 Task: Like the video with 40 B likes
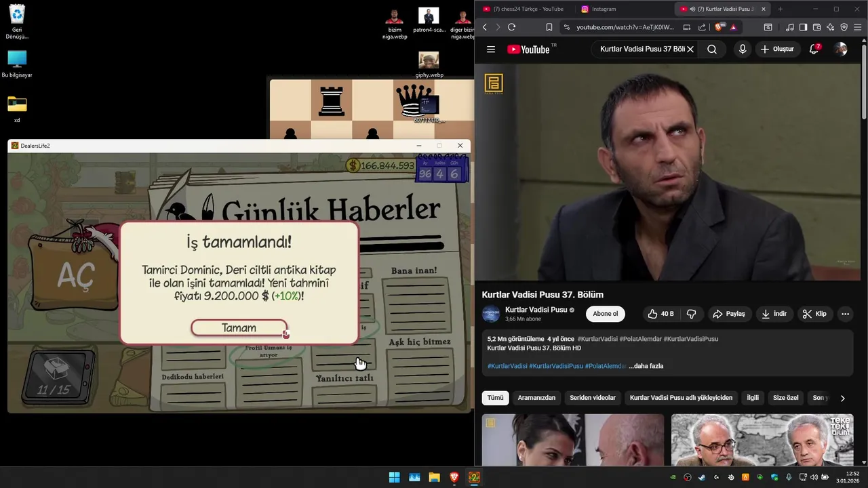tap(660, 314)
